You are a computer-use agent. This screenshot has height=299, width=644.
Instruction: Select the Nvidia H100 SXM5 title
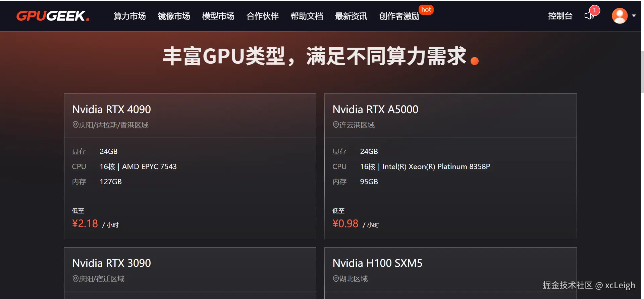pyautogui.click(x=377, y=263)
